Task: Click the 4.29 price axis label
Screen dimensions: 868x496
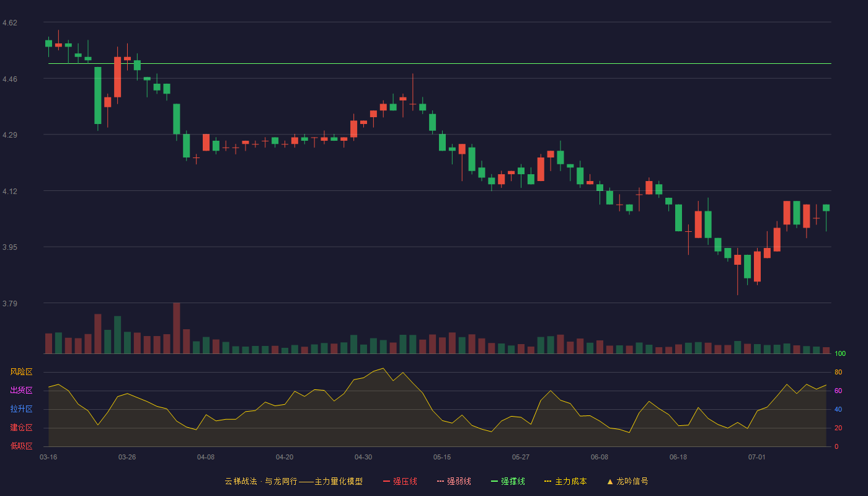Action: [10, 135]
